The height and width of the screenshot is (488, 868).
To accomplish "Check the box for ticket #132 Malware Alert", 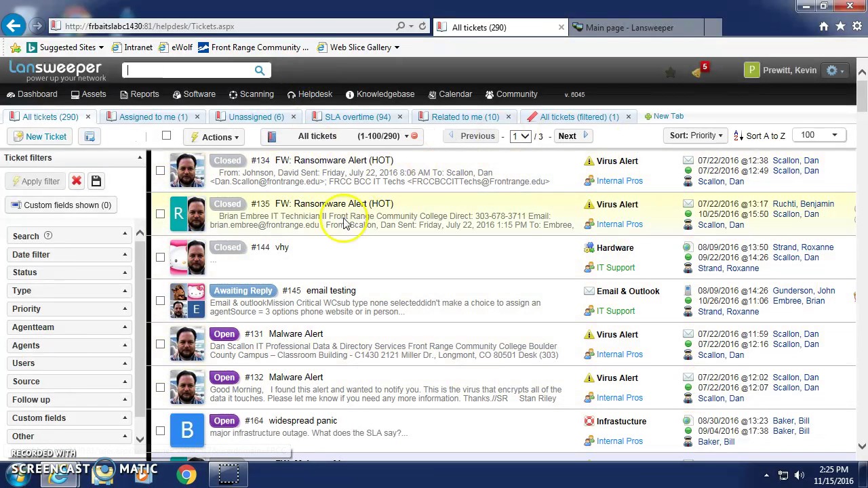I will pyautogui.click(x=160, y=387).
